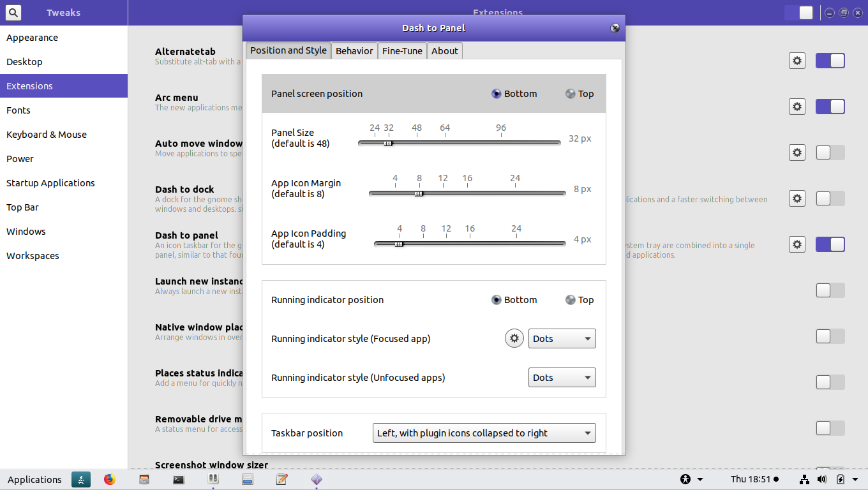The image size is (868, 490).
Task: Select Bottom for Panel screen position
Action: [514, 94]
